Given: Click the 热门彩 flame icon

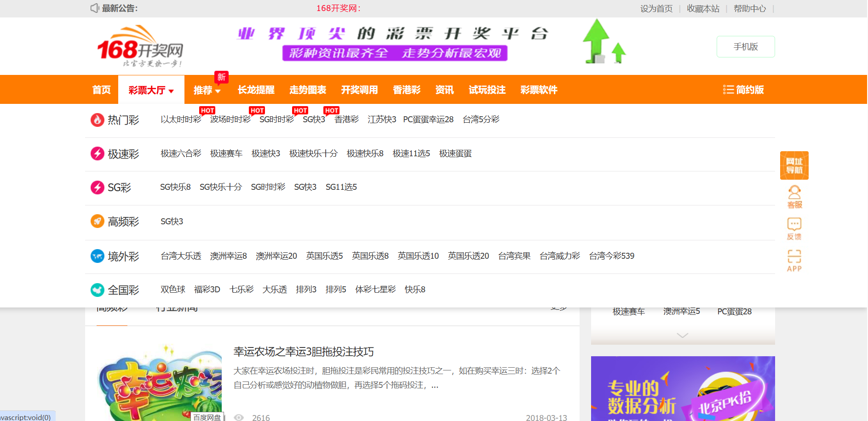Looking at the screenshot, I should point(97,120).
